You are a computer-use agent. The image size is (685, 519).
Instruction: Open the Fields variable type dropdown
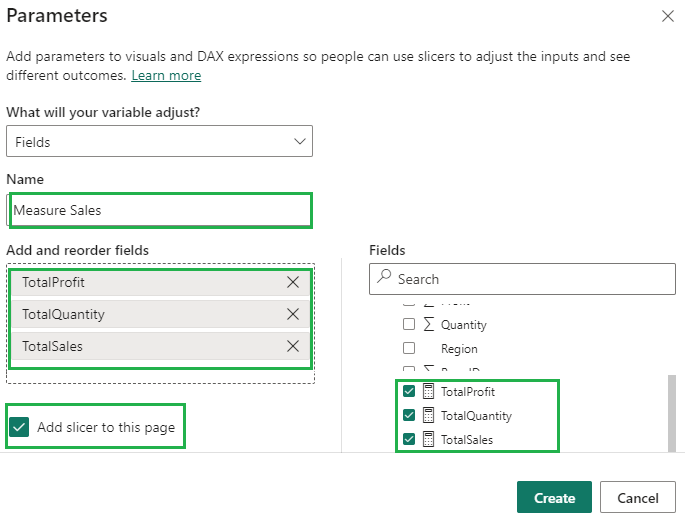click(159, 141)
